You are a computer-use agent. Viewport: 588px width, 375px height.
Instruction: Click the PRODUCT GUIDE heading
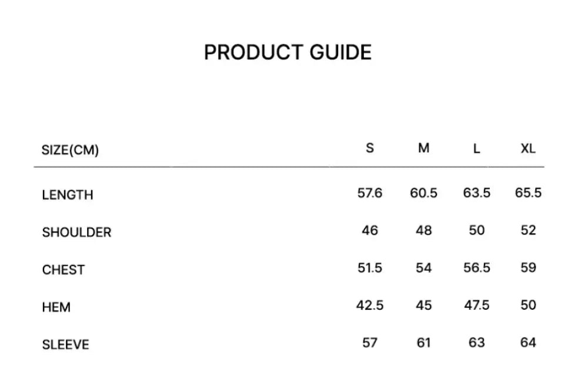click(288, 53)
